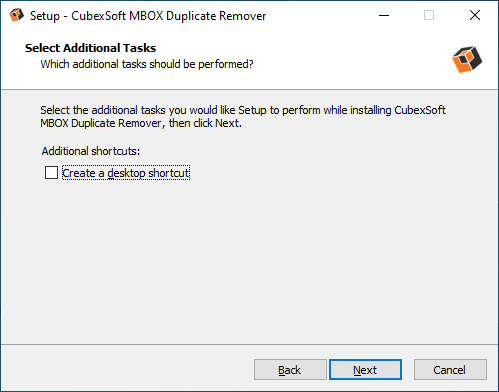
Task: Close the Setup wizard with X
Action: pyautogui.click(x=475, y=15)
